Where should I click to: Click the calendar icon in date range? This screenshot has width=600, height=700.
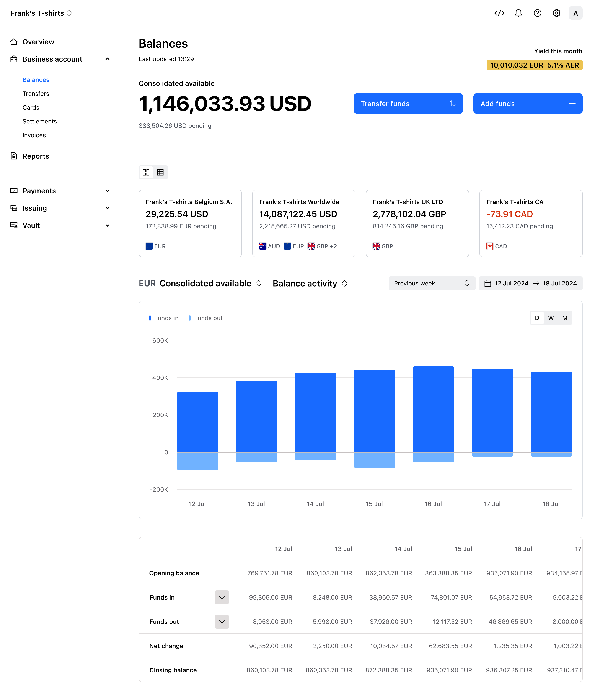click(x=487, y=284)
